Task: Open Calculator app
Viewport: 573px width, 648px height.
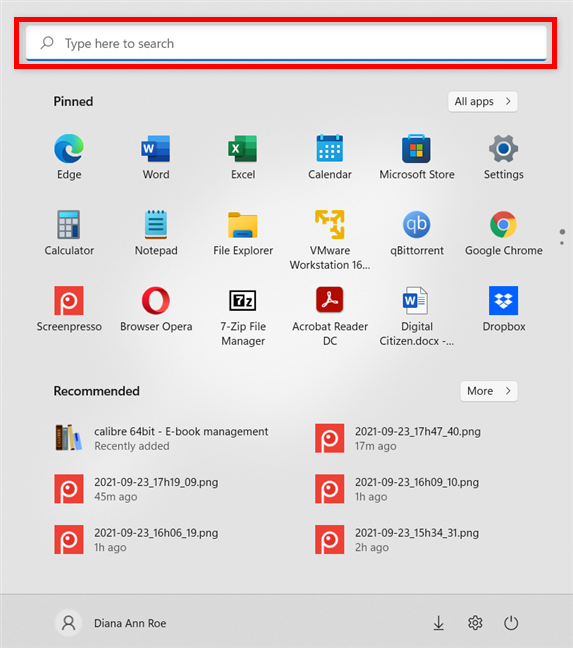Action: pyautogui.click(x=69, y=233)
